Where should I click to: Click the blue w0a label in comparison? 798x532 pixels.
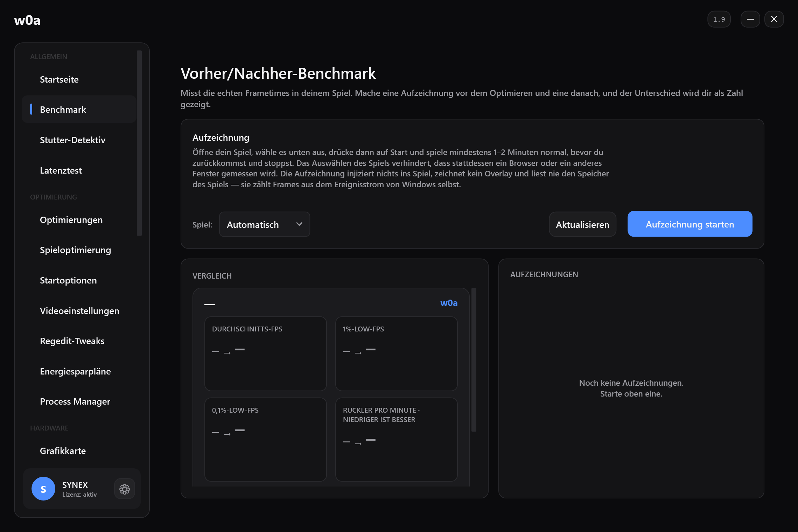pos(449,303)
